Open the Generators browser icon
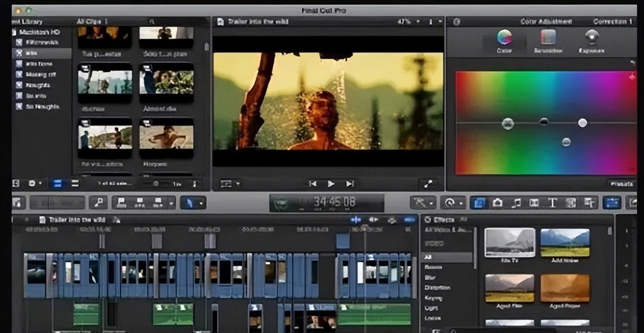This screenshot has height=333, width=644. pos(571,203)
